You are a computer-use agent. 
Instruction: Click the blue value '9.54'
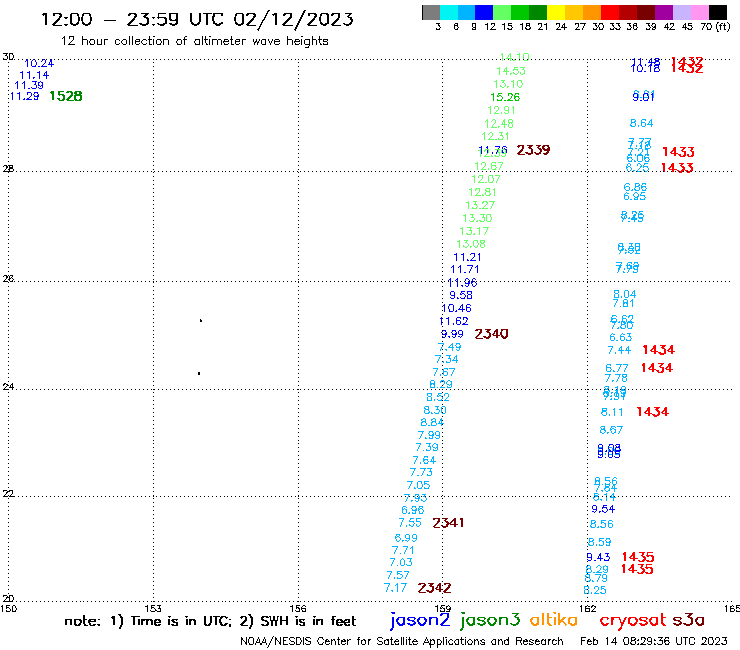[603, 509]
